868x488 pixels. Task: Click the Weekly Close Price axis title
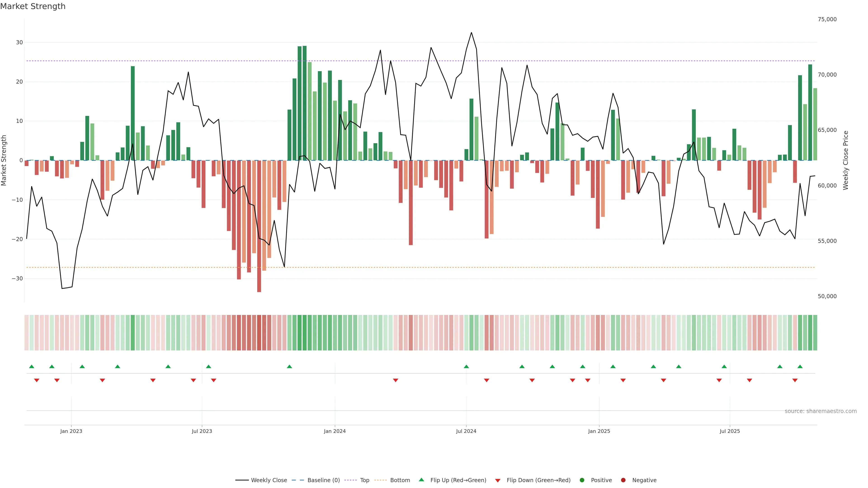[845, 160]
